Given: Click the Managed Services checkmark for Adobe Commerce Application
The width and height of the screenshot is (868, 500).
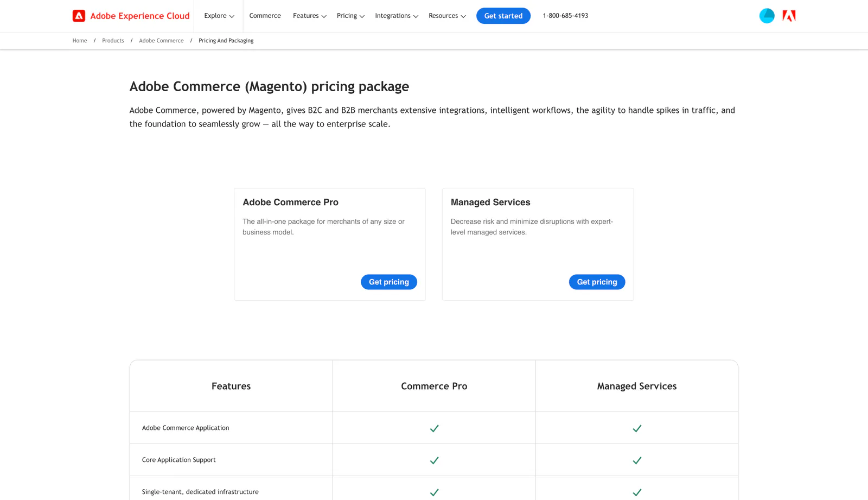Looking at the screenshot, I should point(637,428).
